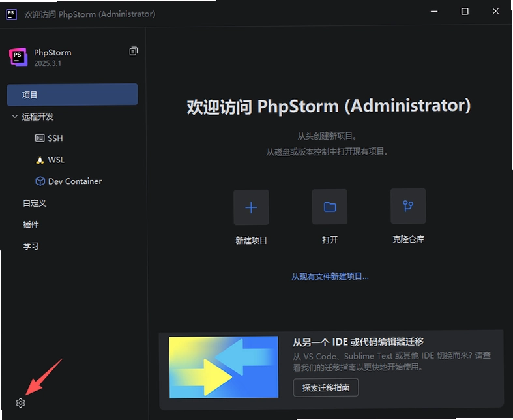This screenshot has height=420, width=513.
Task: Switch to the 学习 tab
Action: [31, 246]
